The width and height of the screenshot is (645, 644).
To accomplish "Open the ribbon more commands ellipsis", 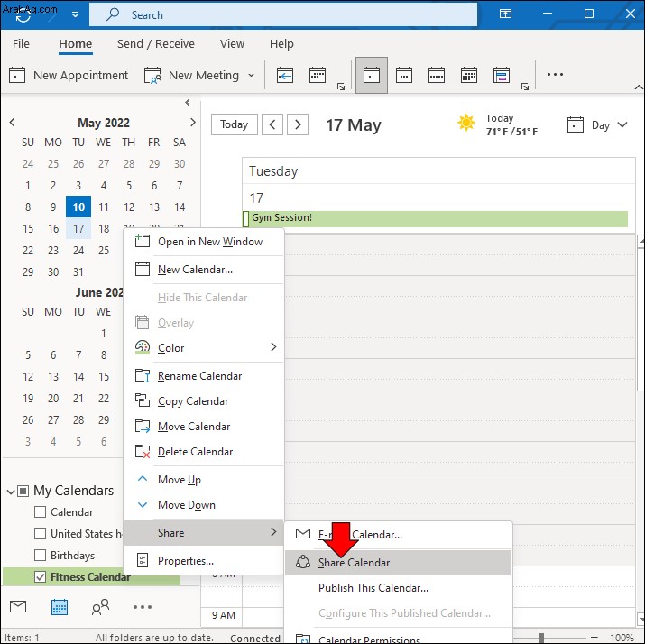I will tap(555, 75).
